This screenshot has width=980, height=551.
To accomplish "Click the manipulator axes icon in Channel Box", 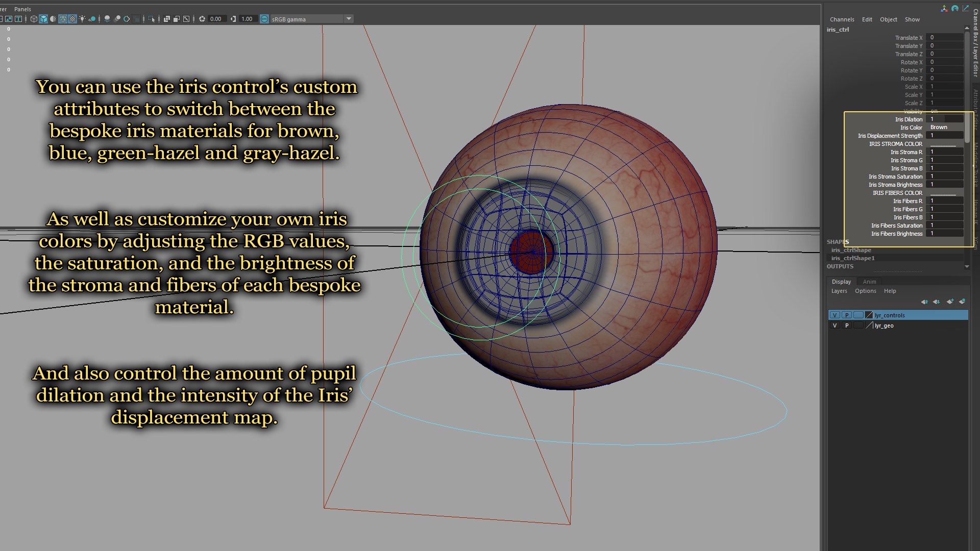I will pos(944,8).
